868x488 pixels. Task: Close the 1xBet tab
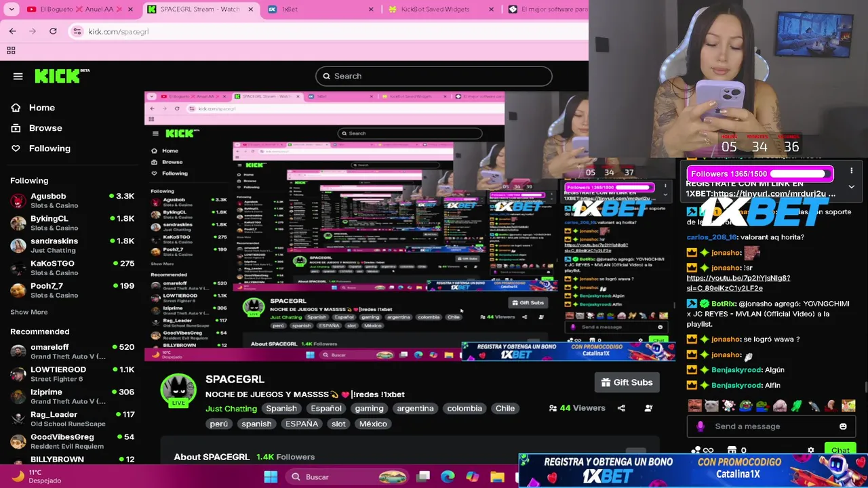(x=370, y=9)
